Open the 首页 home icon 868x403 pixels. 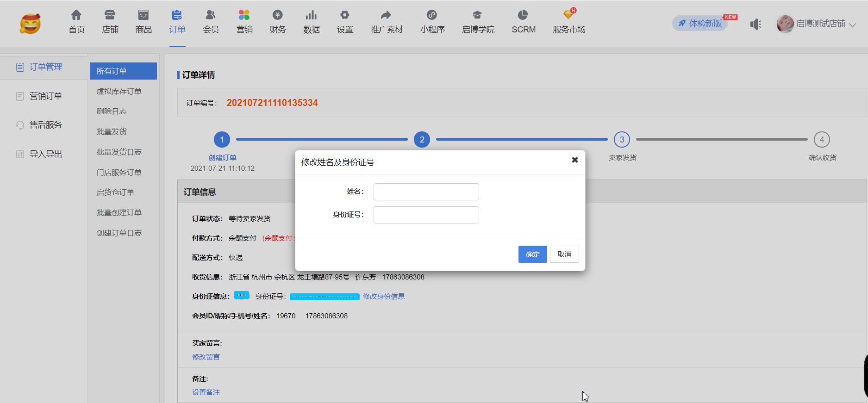point(76,15)
